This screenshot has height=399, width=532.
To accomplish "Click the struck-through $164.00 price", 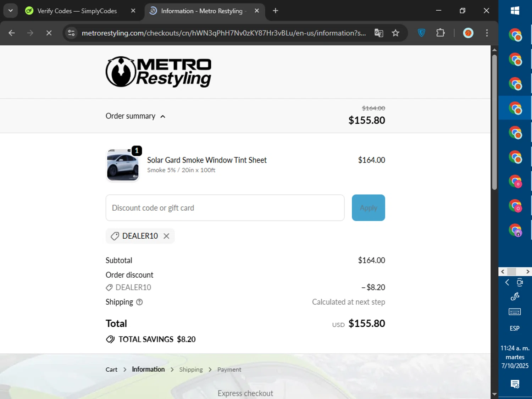I will point(373,108).
